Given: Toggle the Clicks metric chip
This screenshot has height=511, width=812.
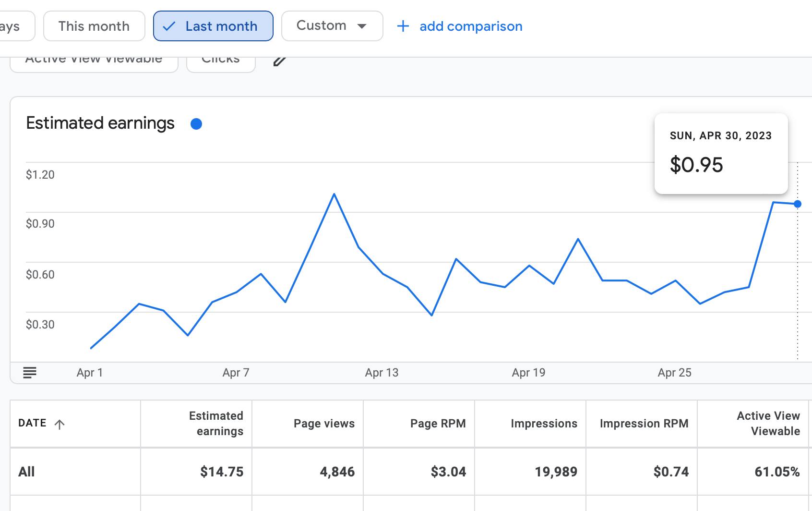Looking at the screenshot, I should point(221,62).
